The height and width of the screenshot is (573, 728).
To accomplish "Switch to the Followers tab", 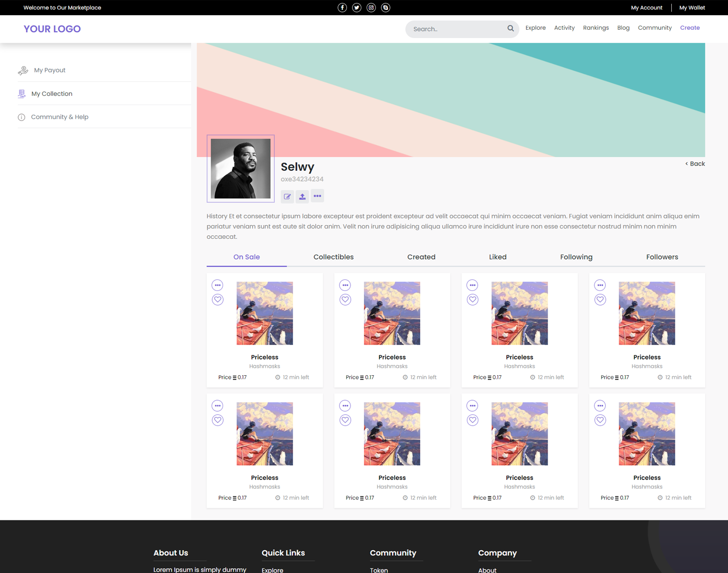I will tap(662, 257).
